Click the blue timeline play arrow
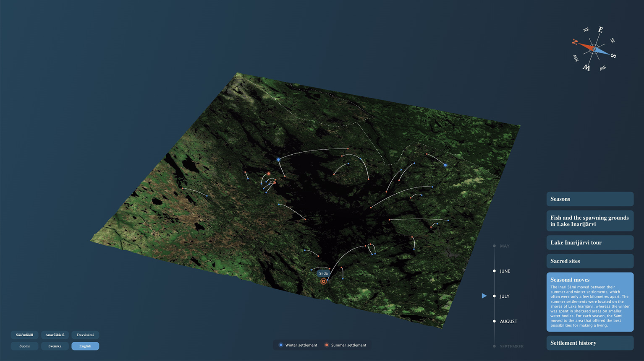Viewport: 644px width, 361px height. tap(484, 296)
